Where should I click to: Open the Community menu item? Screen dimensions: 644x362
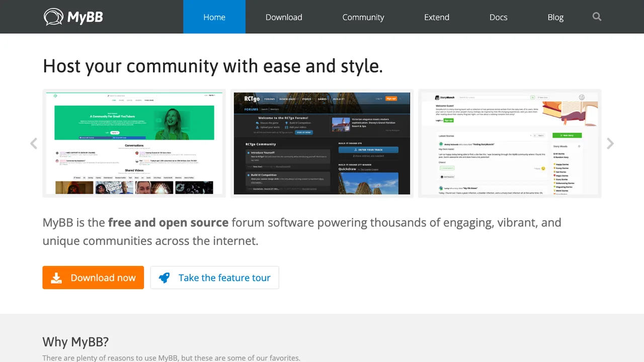pyautogui.click(x=363, y=17)
